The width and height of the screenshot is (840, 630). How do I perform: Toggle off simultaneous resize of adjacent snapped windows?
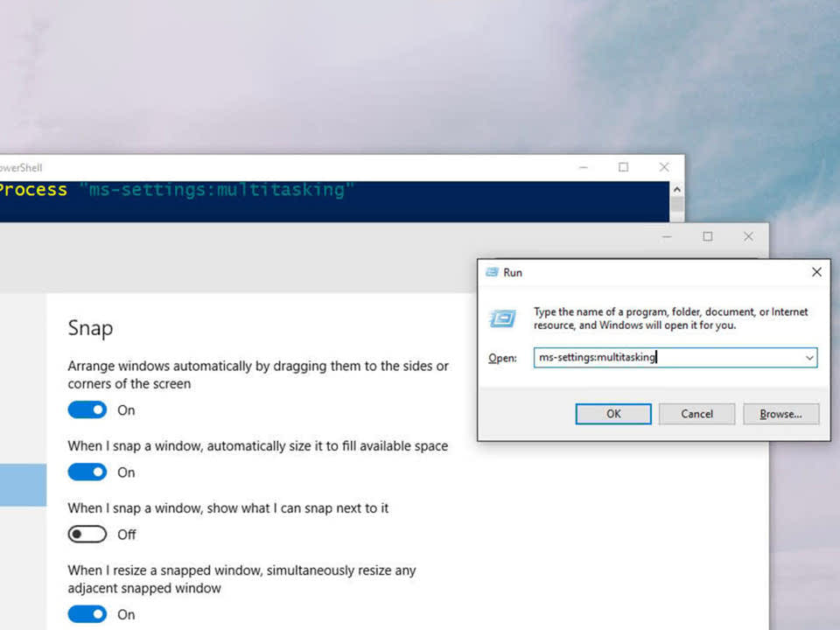pos(87,613)
